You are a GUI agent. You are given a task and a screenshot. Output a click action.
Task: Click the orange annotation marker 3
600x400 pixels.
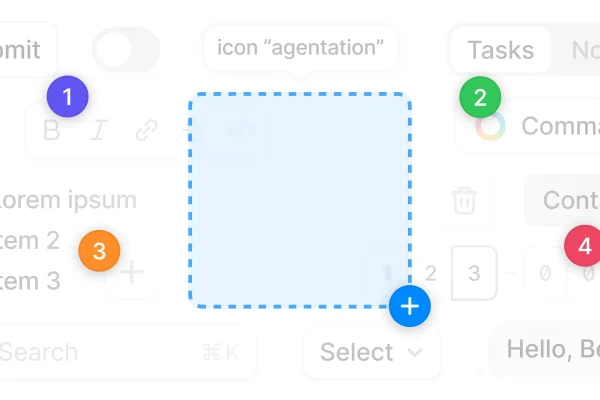pyautogui.click(x=99, y=251)
